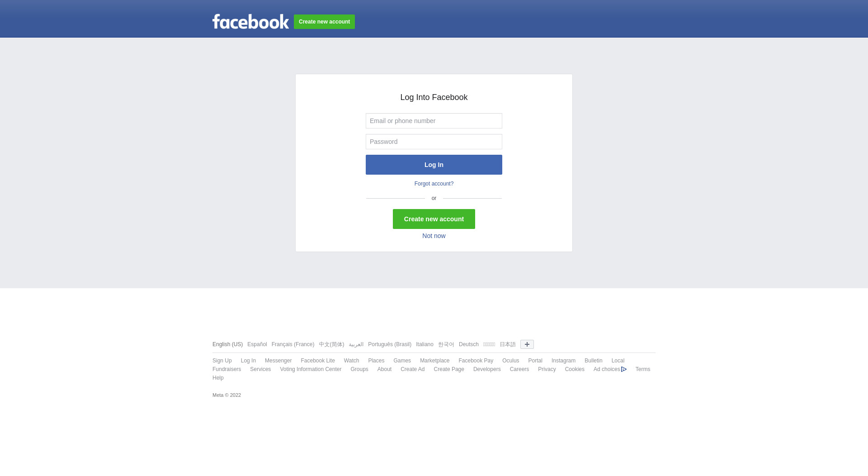Viewport: 868px width, 476px height.
Task: Open the Privacy footer link
Action: coord(547,369)
